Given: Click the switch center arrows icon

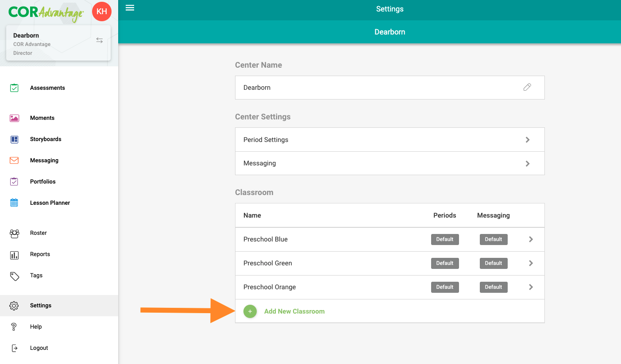Looking at the screenshot, I should [x=100, y=40].
